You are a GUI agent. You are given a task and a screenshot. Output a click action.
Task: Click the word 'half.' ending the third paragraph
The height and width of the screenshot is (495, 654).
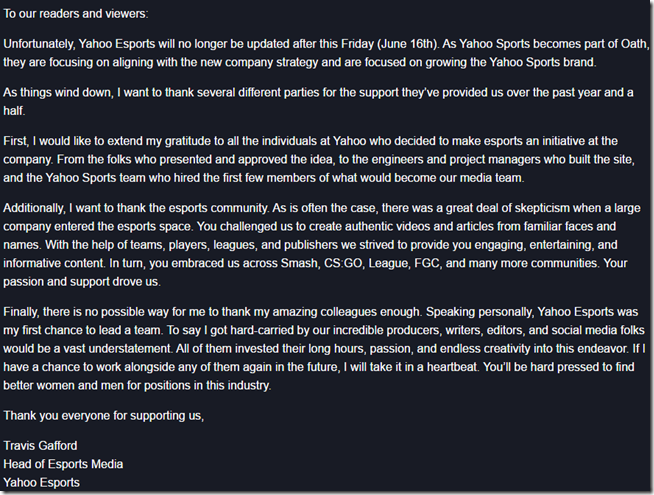[14, 111]
